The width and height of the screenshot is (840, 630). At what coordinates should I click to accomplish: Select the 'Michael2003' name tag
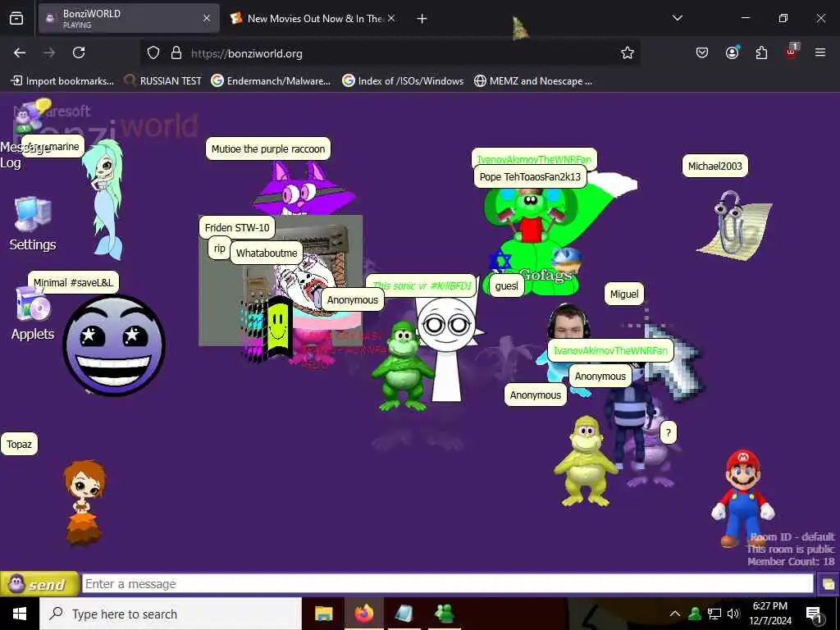[x=714, y=166]
